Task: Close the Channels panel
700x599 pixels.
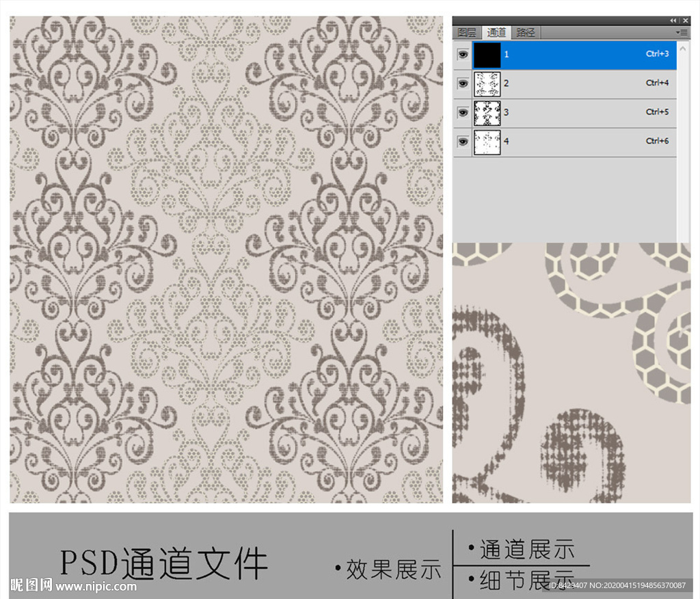Action: pos(685,21)
